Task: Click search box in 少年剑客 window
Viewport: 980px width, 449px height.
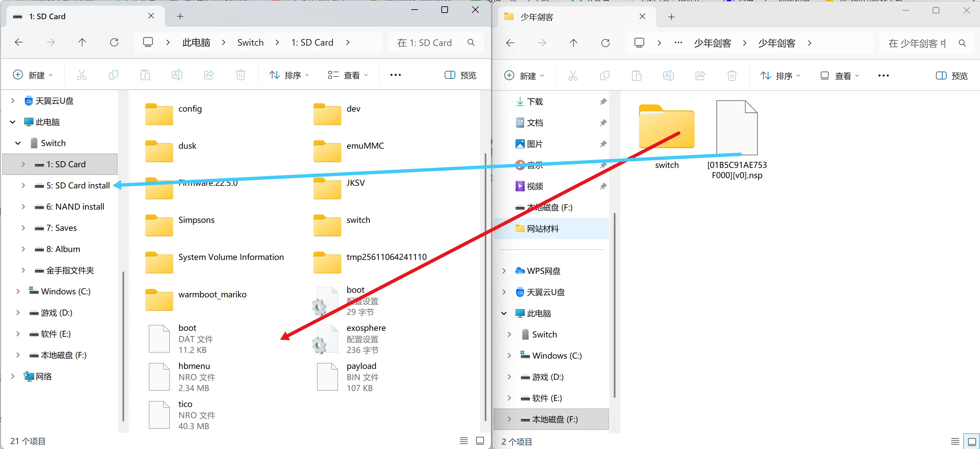Action: tap(927, 43)
